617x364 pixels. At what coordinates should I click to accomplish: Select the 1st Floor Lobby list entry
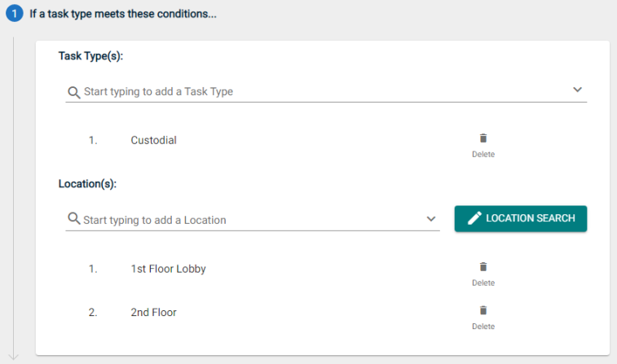pos(168,269)
